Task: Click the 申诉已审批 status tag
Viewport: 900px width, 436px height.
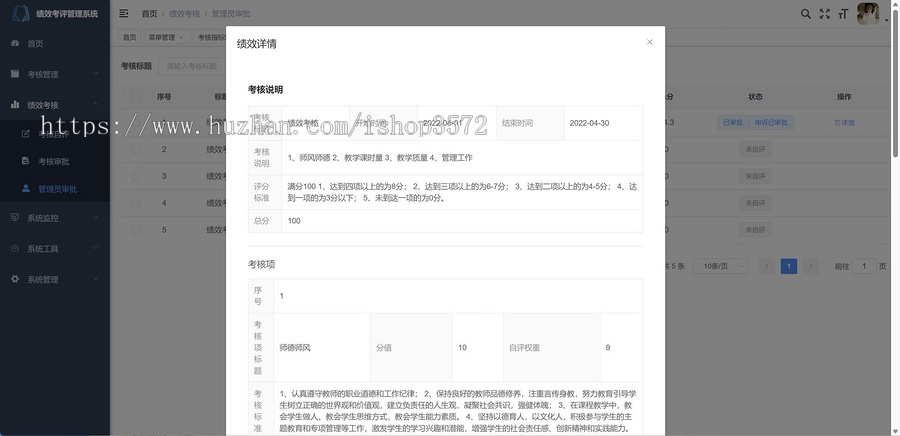Action: (771, 122)
